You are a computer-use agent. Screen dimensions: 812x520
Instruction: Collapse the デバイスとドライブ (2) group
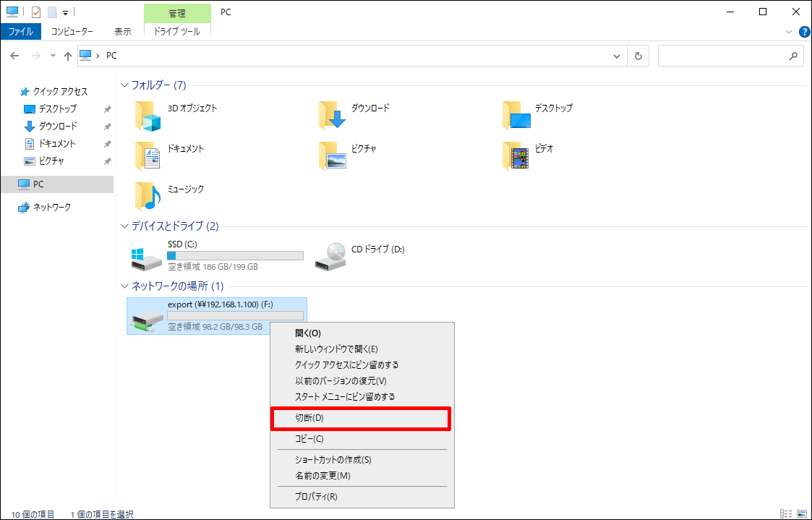(x=124, y=226)
